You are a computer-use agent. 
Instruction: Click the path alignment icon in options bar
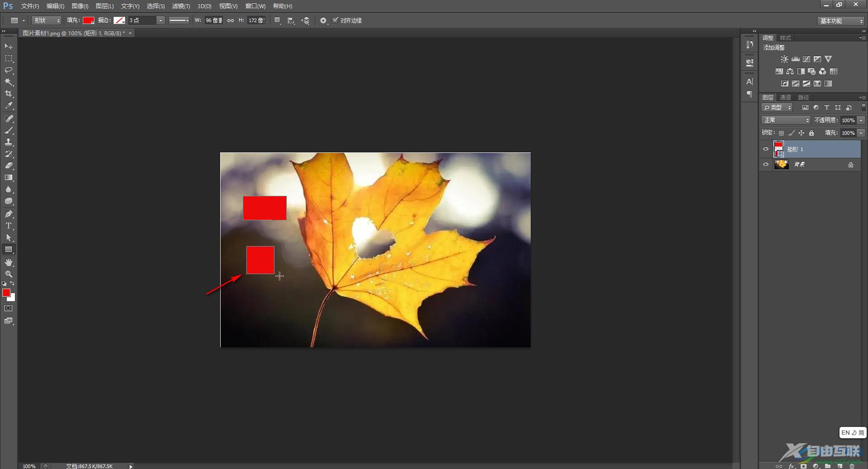pyautogui.click(x=292, y=20)
